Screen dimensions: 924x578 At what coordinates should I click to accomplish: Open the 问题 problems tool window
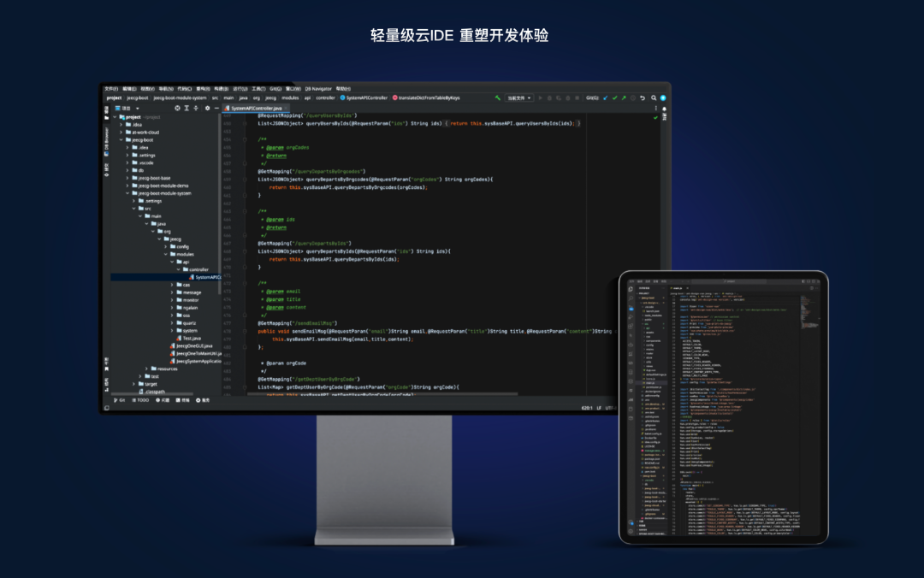tap(163, 400)
